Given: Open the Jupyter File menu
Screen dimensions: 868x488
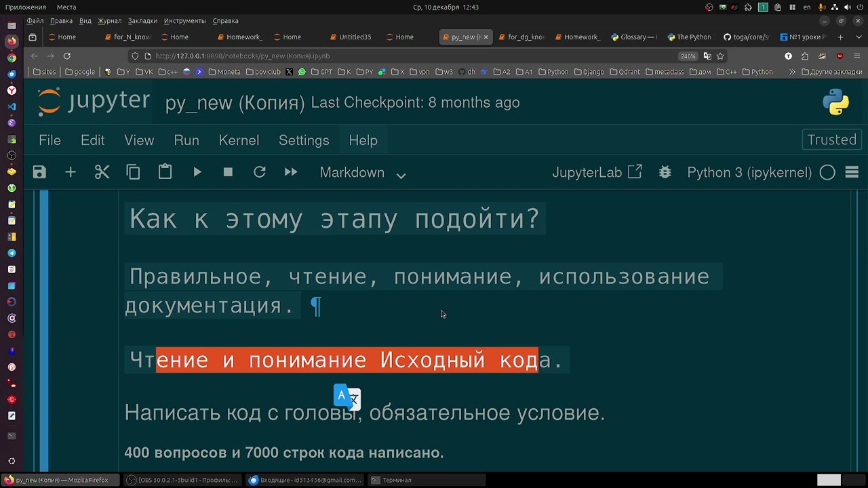Looking at the screenshot, I should pos(50,140).
